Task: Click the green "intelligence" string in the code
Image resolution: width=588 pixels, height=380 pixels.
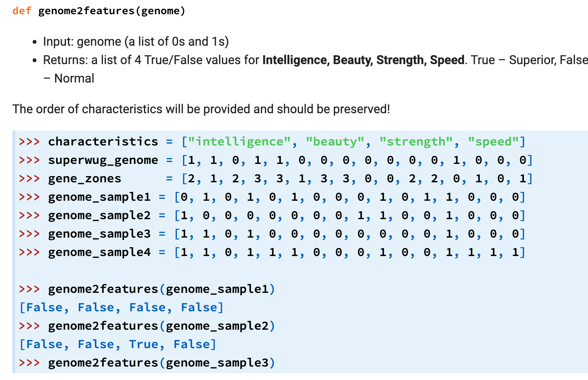Action: pos(239,142)
